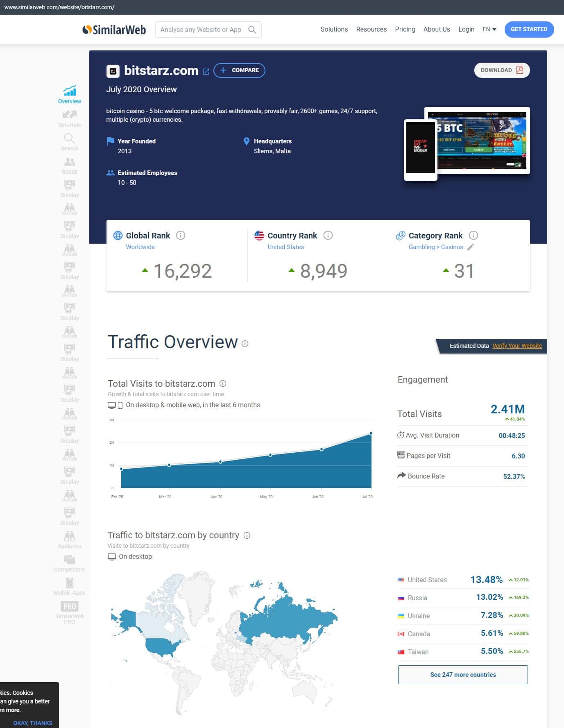Open the Overview section in the sidebar
Screen dimensions: 564x728
tap(70, 95)
